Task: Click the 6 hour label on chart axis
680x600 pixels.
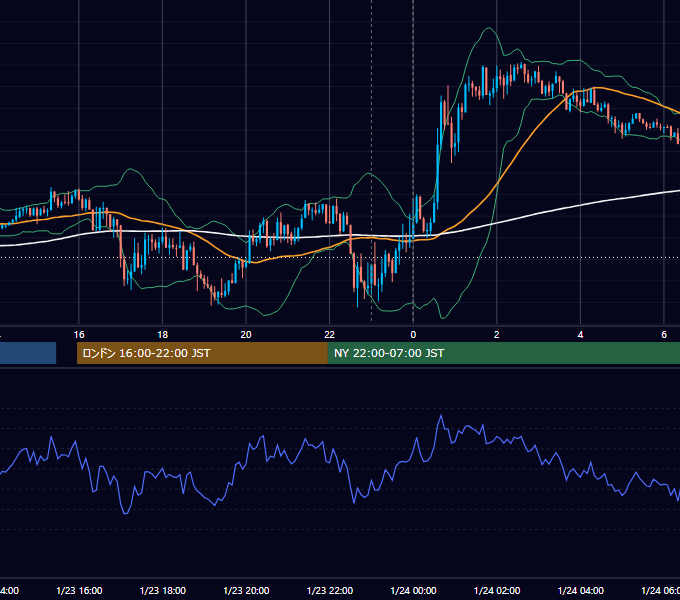Action: pyautogui.click(x=664, y=335)
